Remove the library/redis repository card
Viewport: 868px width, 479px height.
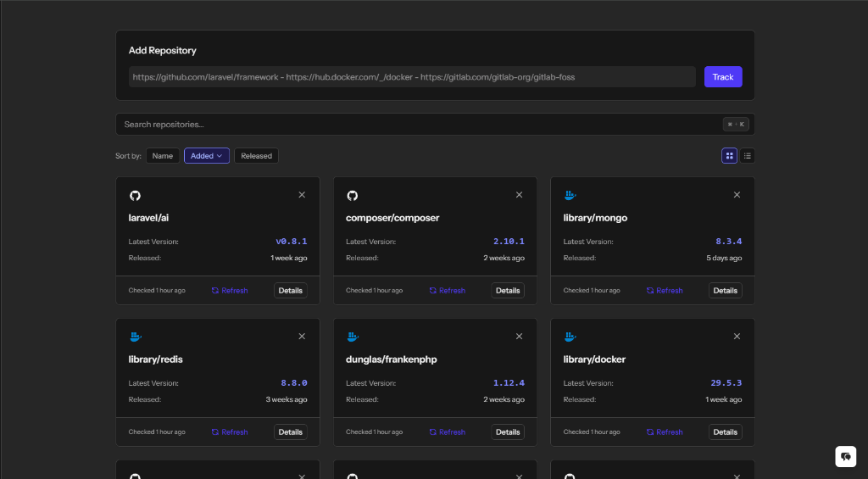coord(302,336)
